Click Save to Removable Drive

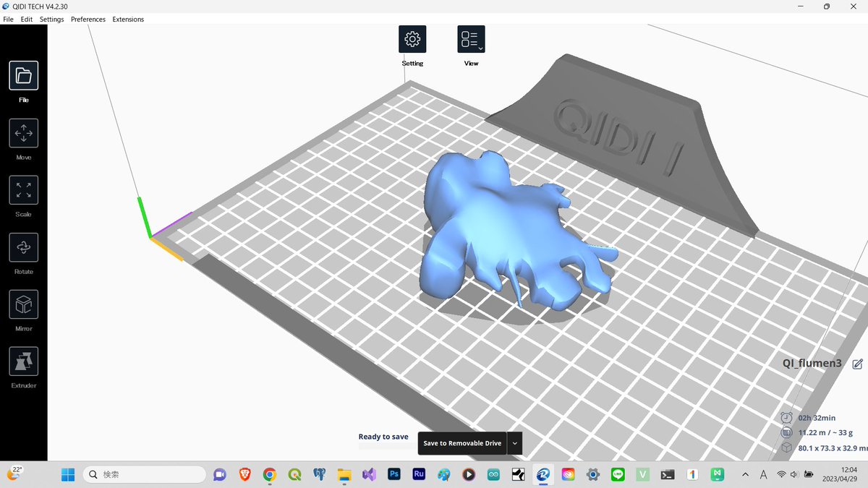pos(462,443)
